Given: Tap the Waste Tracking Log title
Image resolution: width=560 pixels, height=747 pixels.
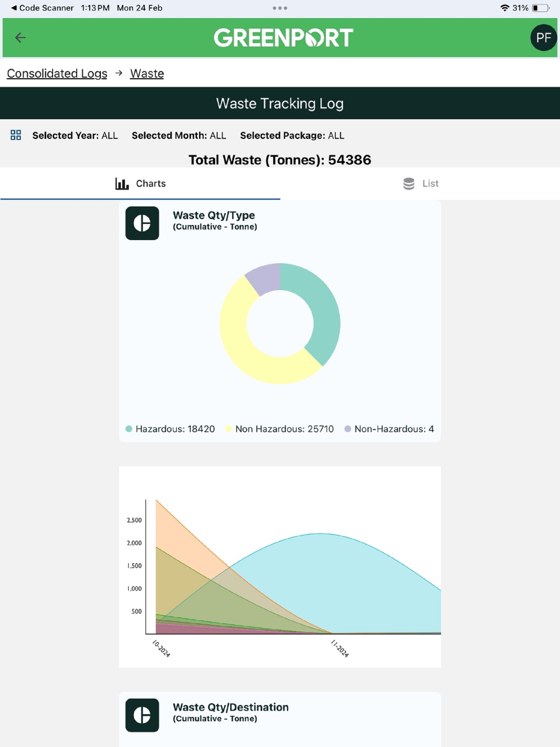Looking at the screenshot, I should coord(280,103).
